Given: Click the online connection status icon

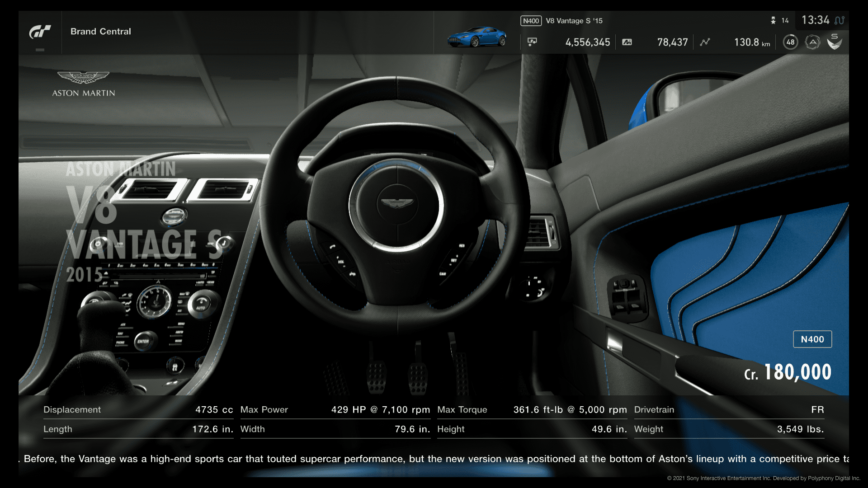Looking at the screenshot, I should point(840,20).
